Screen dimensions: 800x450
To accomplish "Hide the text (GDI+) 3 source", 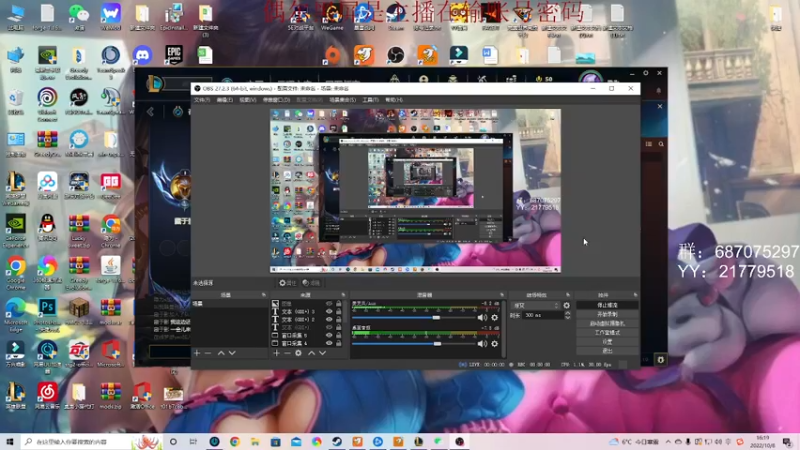I will 329,311.
